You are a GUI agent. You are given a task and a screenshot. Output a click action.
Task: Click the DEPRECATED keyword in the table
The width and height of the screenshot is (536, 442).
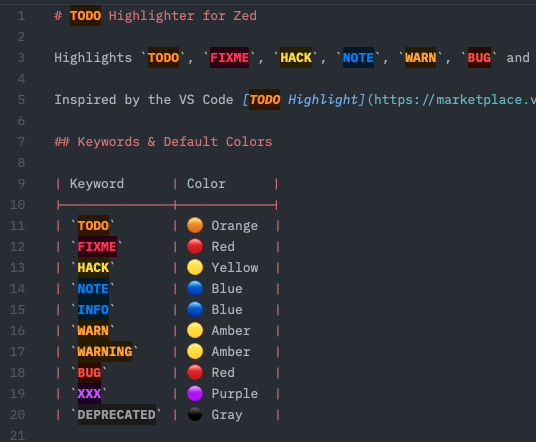pos(117,415)
